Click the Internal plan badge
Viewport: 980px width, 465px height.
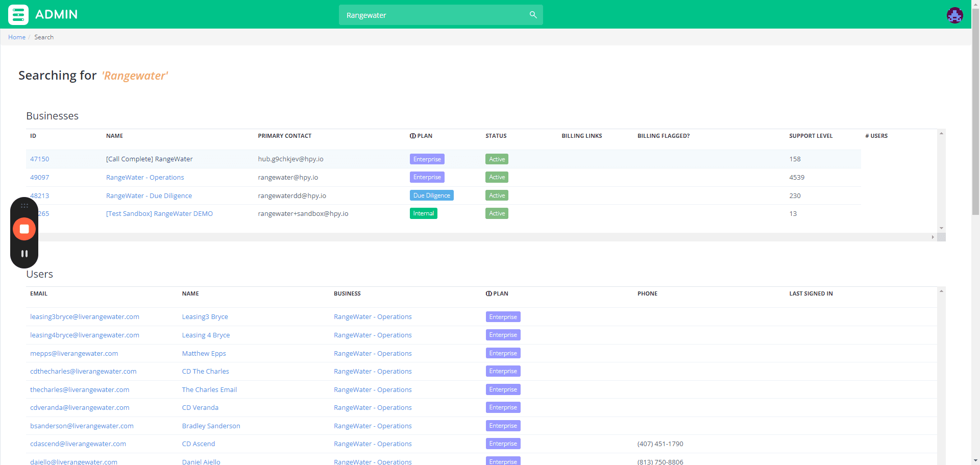coord(424,213)
